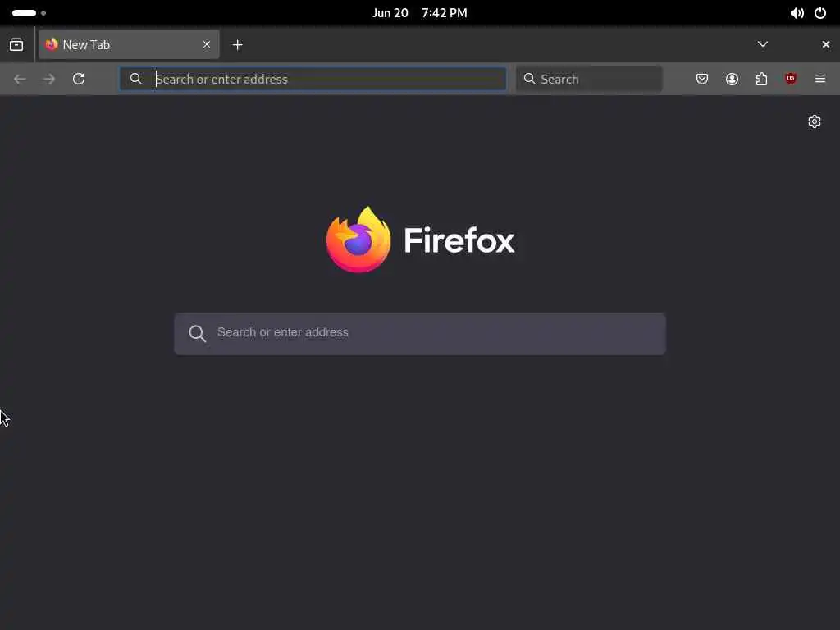Viewport: 840px width, 630px height.
Task: Go back to the previous page
Action: (x=20, y=80)
